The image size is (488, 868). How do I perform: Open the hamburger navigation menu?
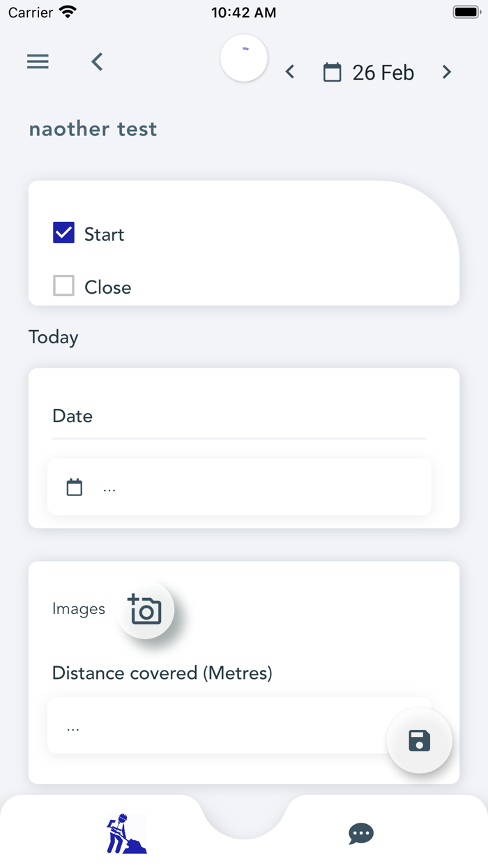click(x=38, y=61)
